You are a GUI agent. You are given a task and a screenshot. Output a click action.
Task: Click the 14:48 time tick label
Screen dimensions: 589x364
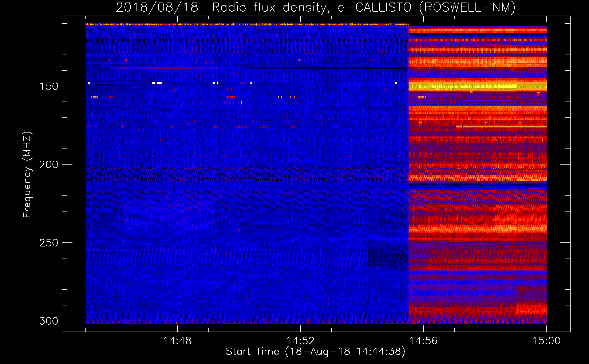[177, 341]
